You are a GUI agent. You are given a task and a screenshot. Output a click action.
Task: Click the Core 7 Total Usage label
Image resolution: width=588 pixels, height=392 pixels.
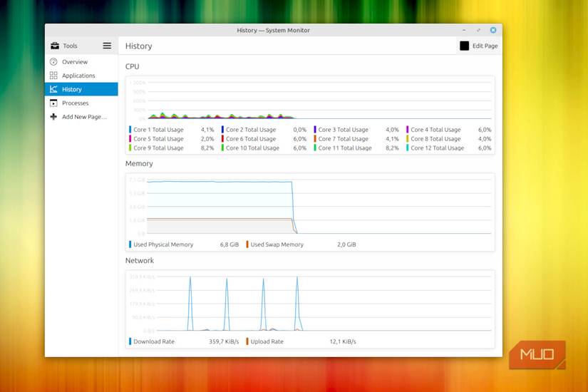[343, 139]
